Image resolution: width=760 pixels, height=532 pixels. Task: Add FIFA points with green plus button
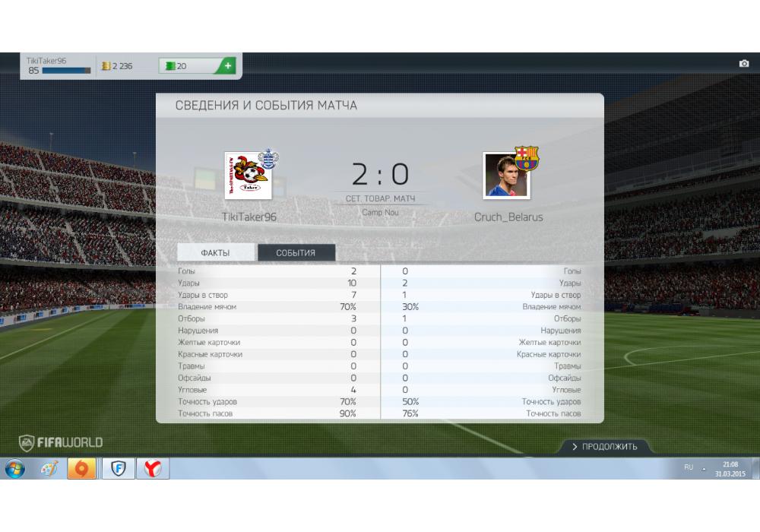tap(227, 65)
